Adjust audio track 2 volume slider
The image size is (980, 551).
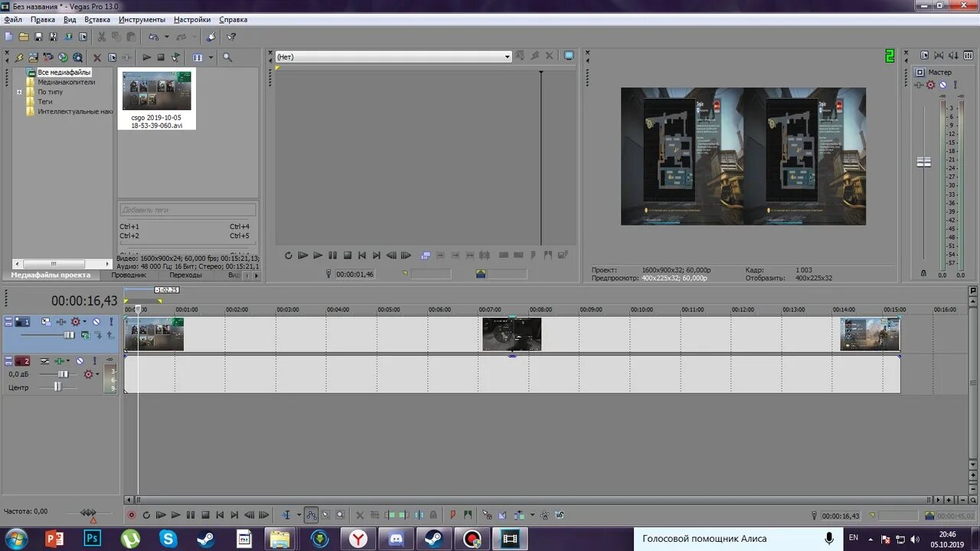point(64,374)
